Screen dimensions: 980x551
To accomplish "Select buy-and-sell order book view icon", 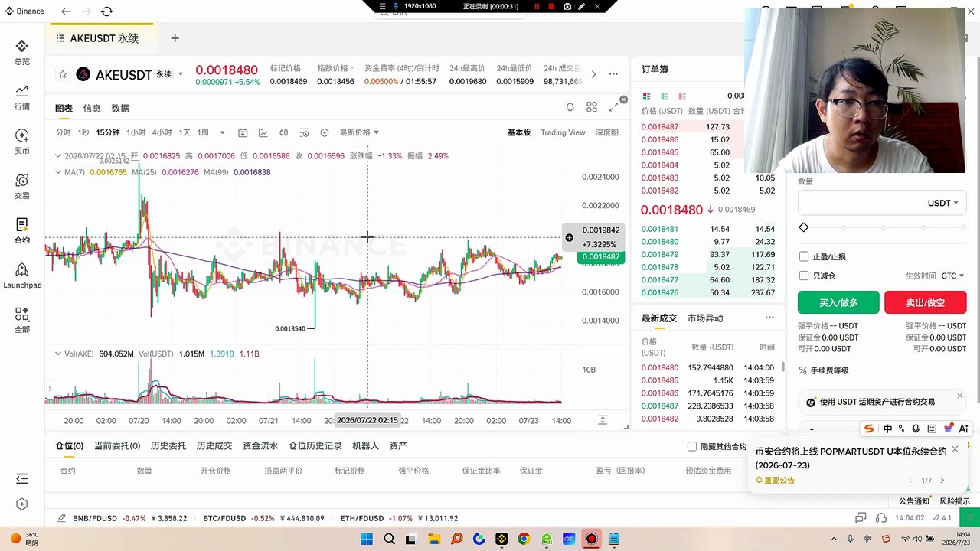I will coord(646,96).
